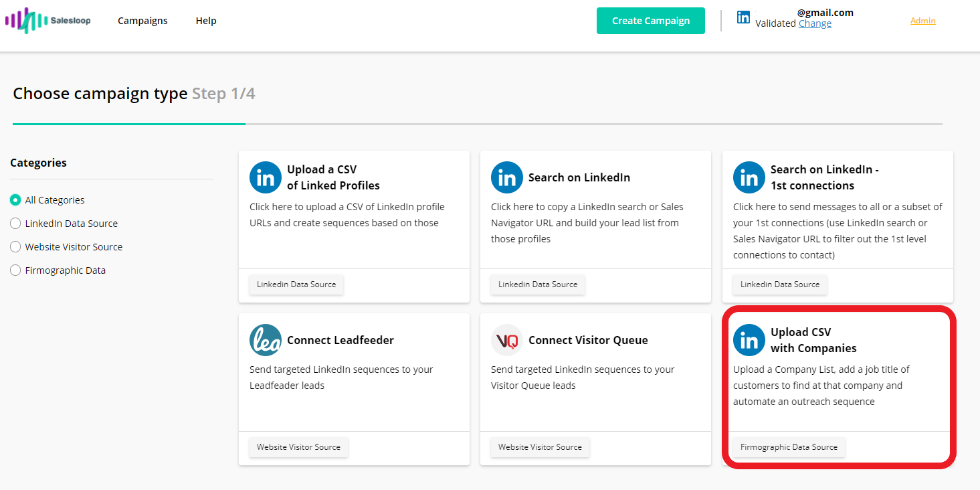
Task: Click the LinkedIn icon on Upload CSV with Companies
Action: tap(749, 340)
